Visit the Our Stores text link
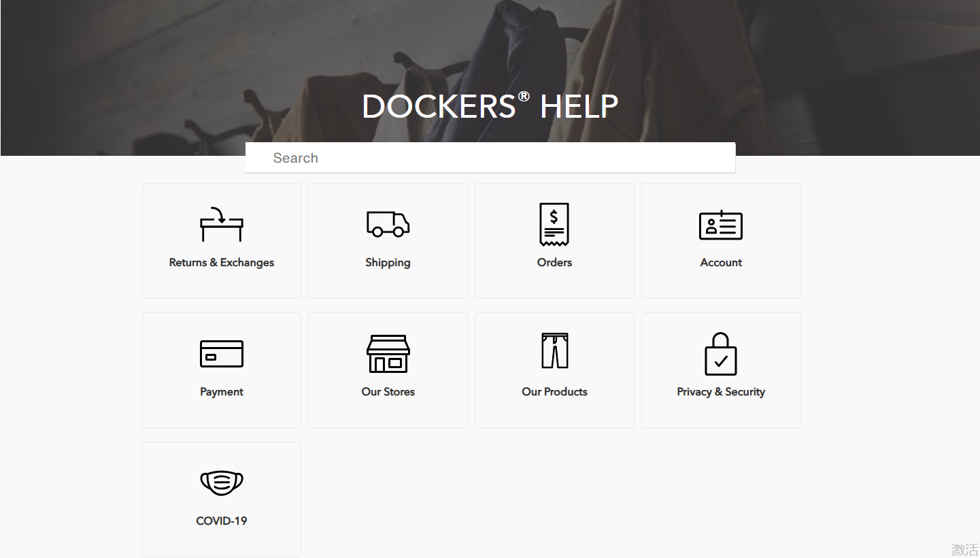This screenshot has height=558, width=980. [388, 392]
